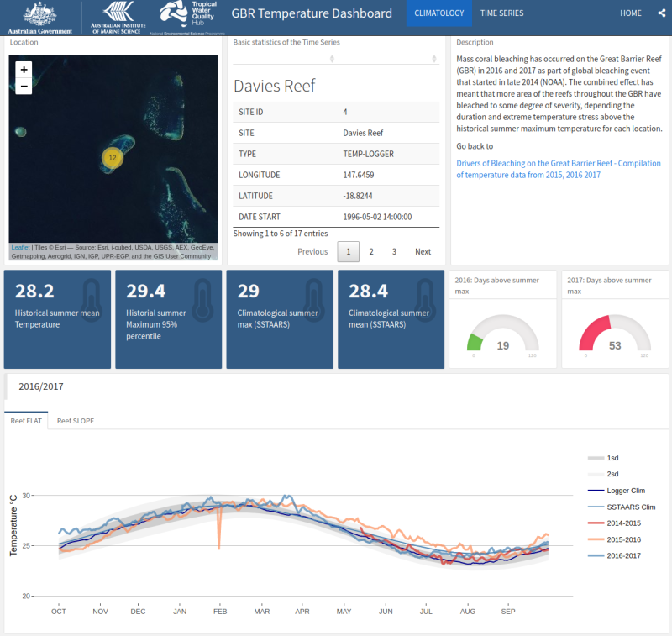The width and height of the screenshot is (672, 636).
Task: Click the GBR Temperature Dashboard title
Action: click(312, 13)
